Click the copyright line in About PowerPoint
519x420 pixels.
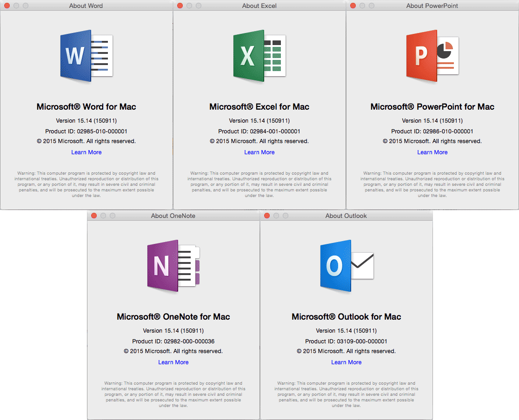(x=432, y=141)
